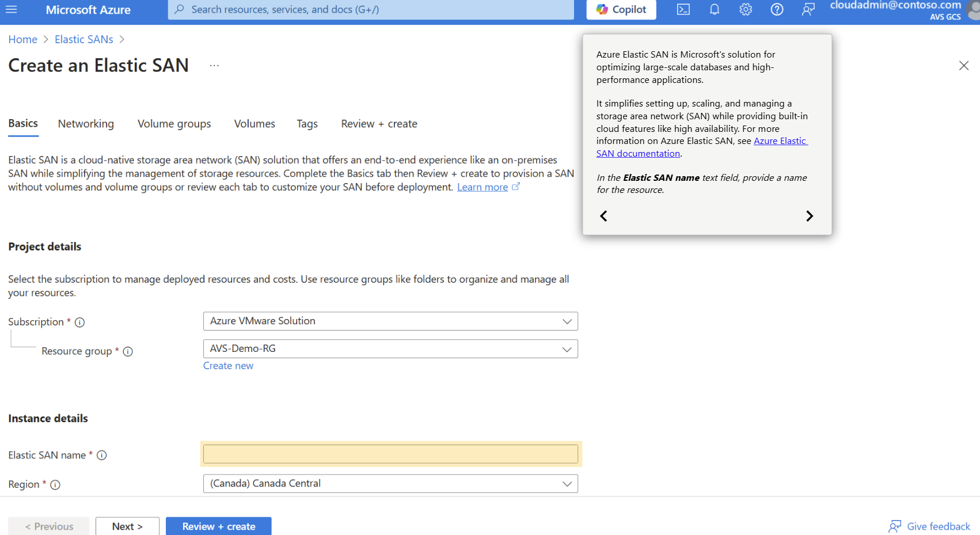980x535 pixels.
Task: Select the Basics tab
Action: coord(23,123)
